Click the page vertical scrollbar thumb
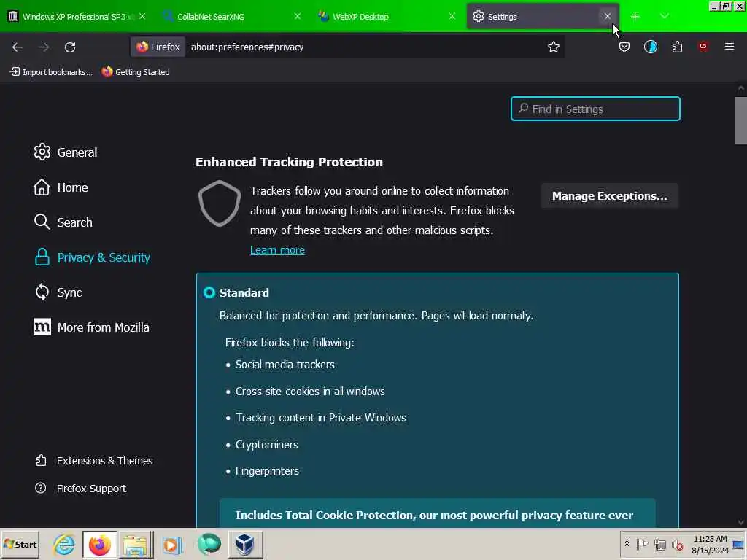Image resolution: width=747 pixels, height=560 pixels. [740, 120]
